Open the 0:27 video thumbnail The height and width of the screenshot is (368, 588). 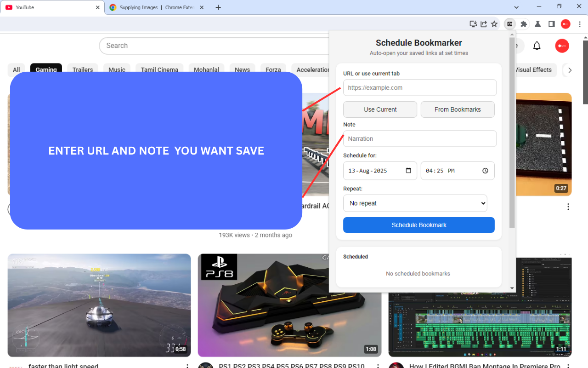click(544, 144)
